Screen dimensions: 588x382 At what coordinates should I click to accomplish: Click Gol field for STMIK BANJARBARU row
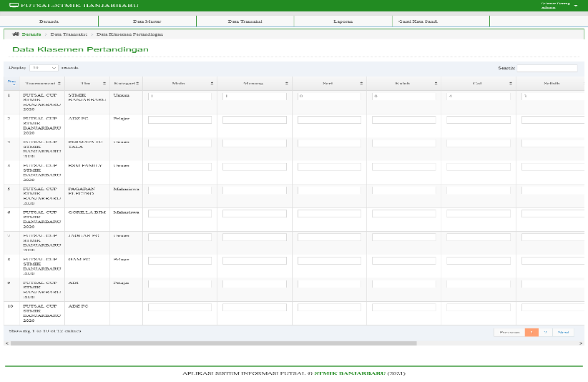pos(478,97)
